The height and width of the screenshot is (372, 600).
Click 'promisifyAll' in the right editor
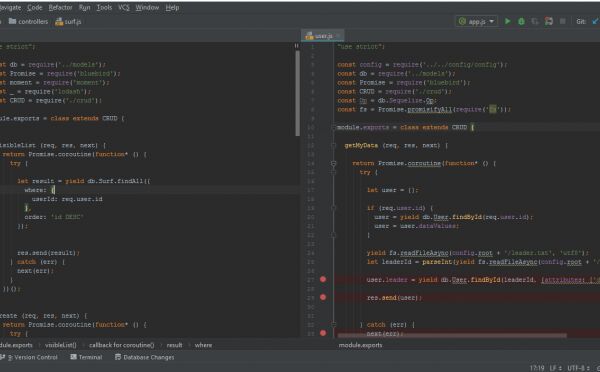[x=429, y=109]
